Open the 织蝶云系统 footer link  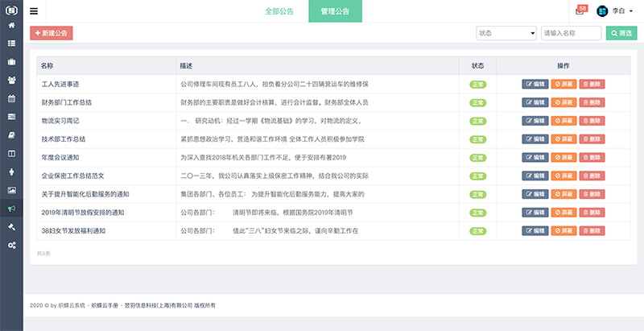(72, 305)
